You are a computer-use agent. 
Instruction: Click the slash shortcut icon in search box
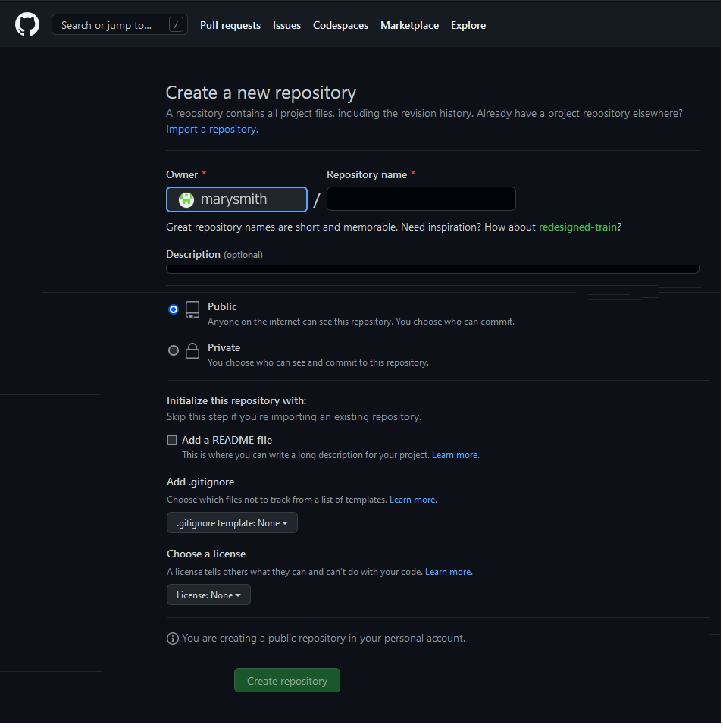click(x=176, y=24)
